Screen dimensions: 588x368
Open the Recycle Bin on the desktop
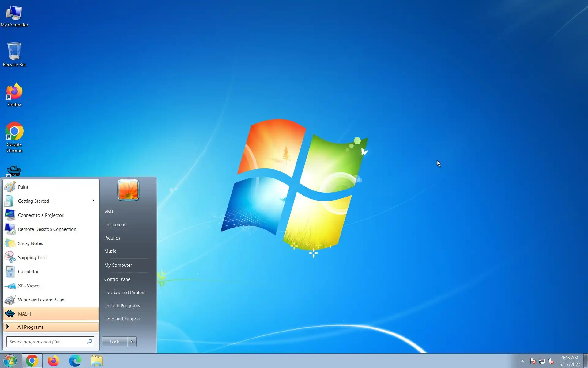pyautogui.click(x=14, y=55)
